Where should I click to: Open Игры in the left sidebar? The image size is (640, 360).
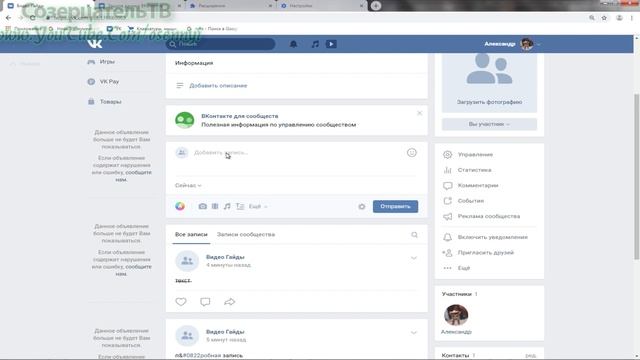point(107,62)
